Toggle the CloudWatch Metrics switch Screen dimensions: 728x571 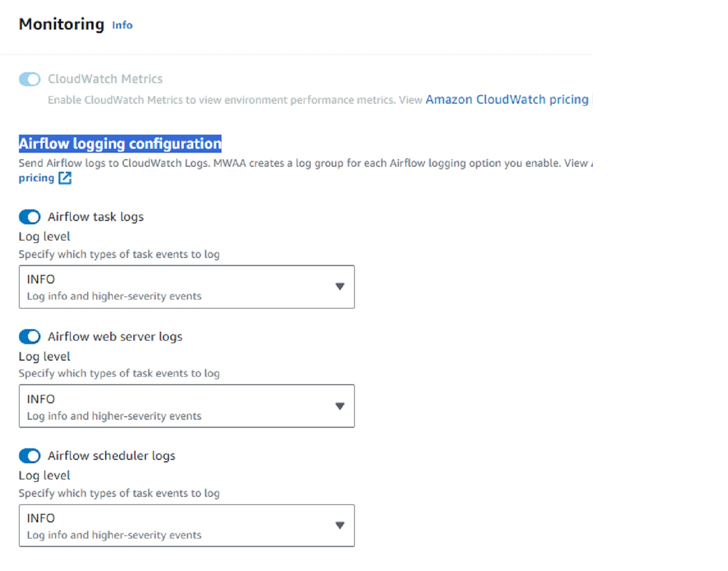tap(30, 79)
